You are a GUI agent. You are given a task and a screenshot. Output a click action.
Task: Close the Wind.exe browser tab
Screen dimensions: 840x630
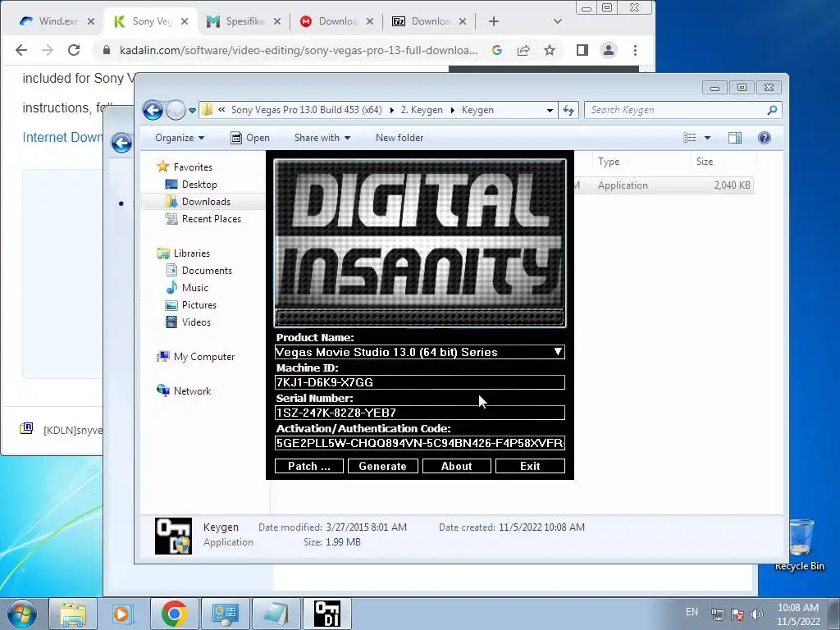tap(91, 21)
